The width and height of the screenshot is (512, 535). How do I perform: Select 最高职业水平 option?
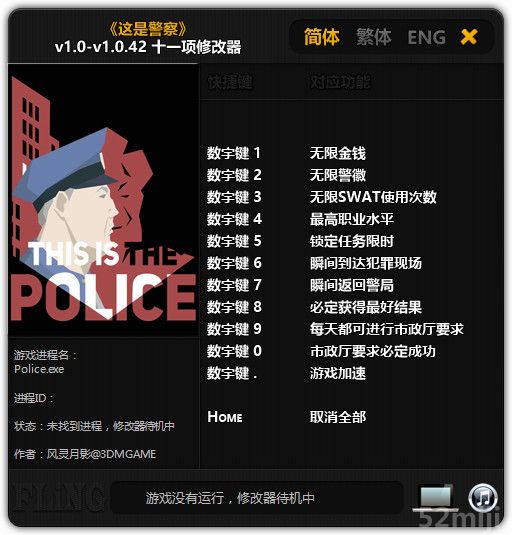coord(352,219)
